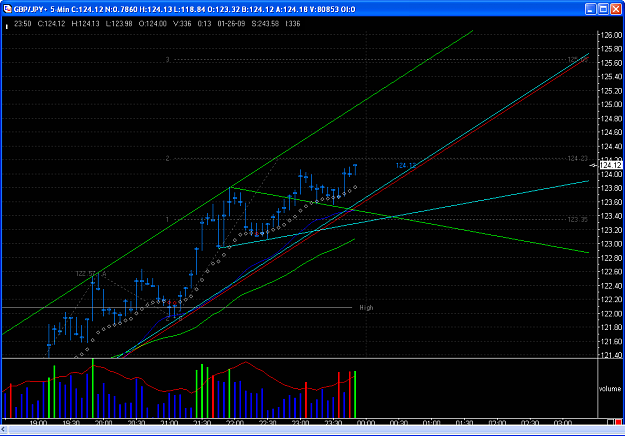The width and height of the screenshot is (625, 436).
Task: Click the 125.00 price axis label
Action: click(x=611, y=105)
